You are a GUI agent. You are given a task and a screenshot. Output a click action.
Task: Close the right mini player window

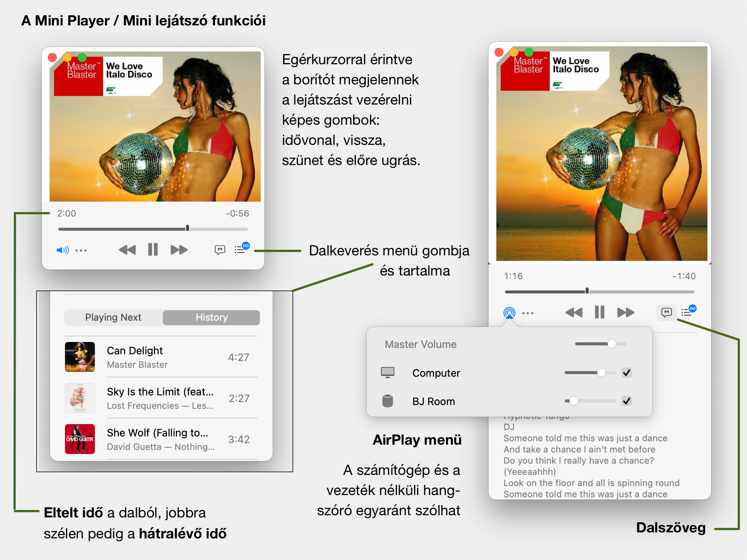[499, 52]
